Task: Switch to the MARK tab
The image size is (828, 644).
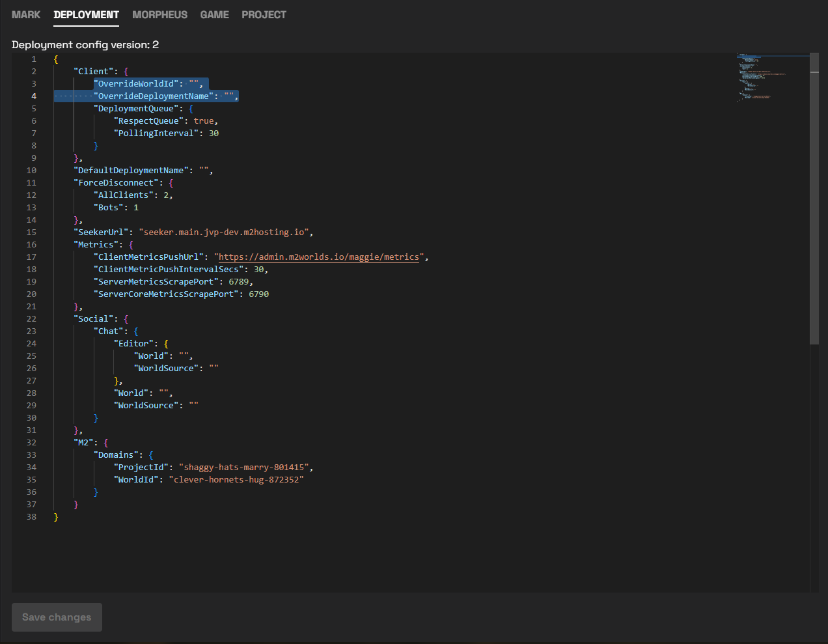Action: point(26,14)
